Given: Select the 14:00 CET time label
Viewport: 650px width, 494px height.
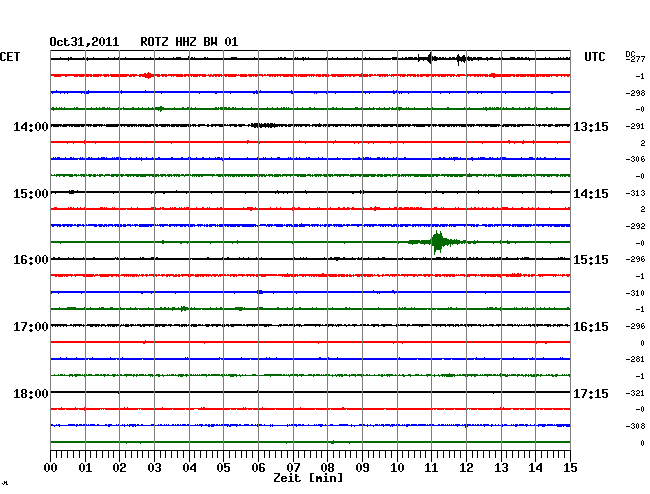Looking at the screenshot, I should click(x=31, y=127).
